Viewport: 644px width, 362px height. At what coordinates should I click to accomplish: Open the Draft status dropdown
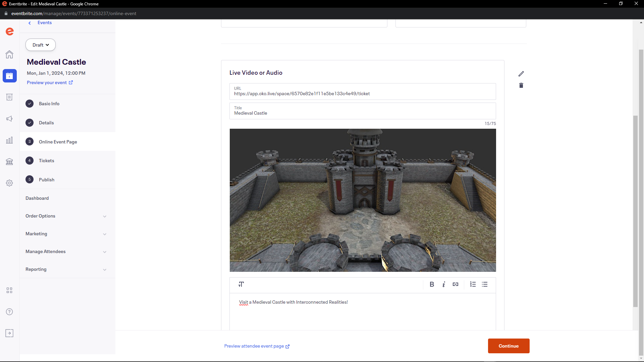click(x=41, y=45)
